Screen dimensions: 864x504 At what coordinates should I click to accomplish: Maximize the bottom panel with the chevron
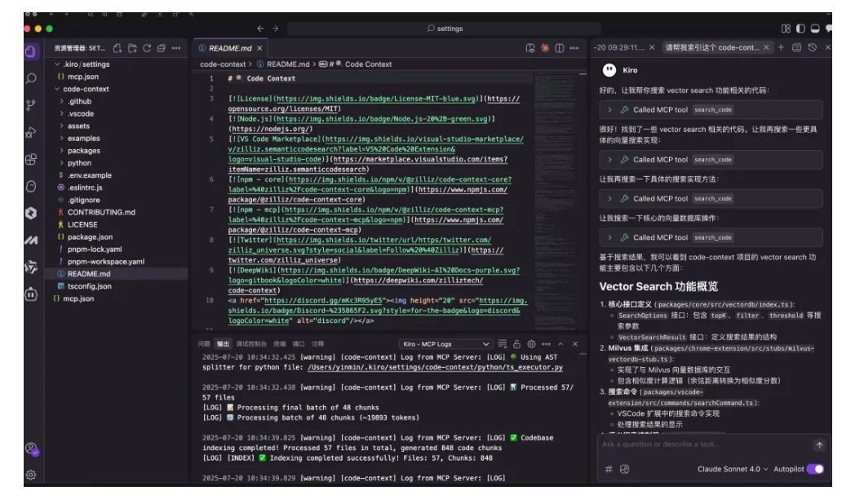560,344
